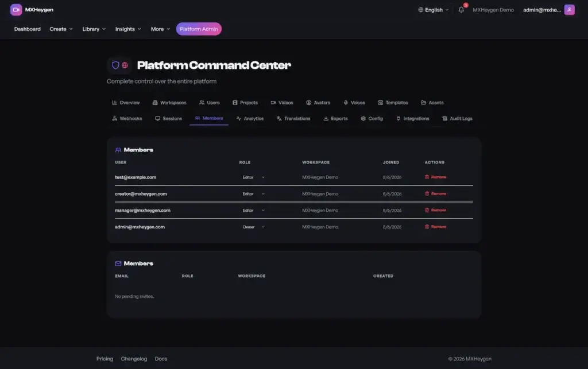
Task: Click the Platform Admin button
Action: [x=199, y=29]
